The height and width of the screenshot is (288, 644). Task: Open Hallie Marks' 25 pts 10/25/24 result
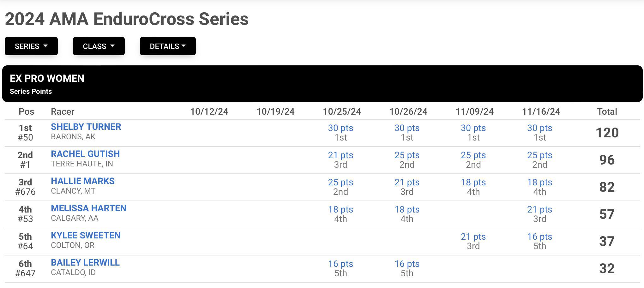pos(340,182)
